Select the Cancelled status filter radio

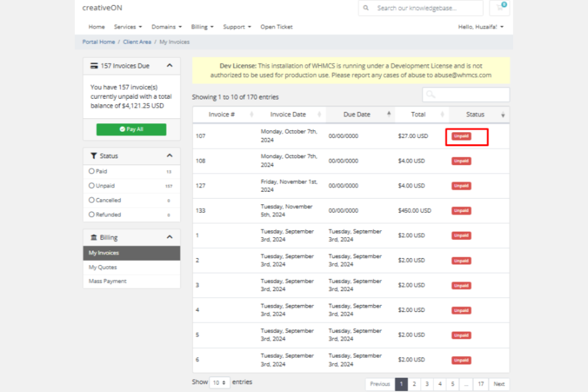tap(92, 200)
